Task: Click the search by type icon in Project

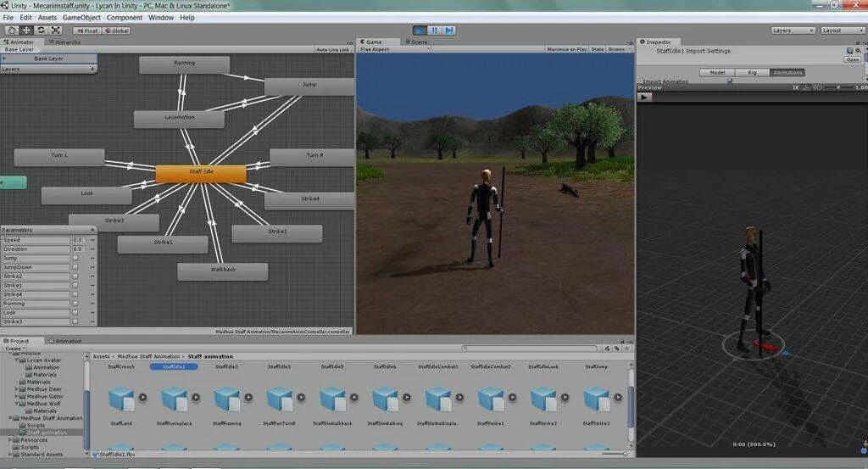Action: [607, 349]
